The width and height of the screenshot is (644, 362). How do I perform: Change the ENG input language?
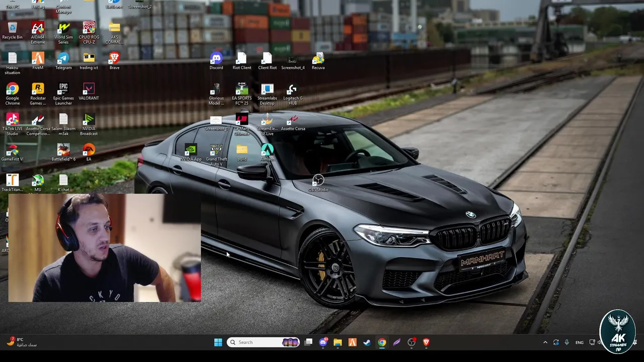pyautogui.click(x=580, y=342)
